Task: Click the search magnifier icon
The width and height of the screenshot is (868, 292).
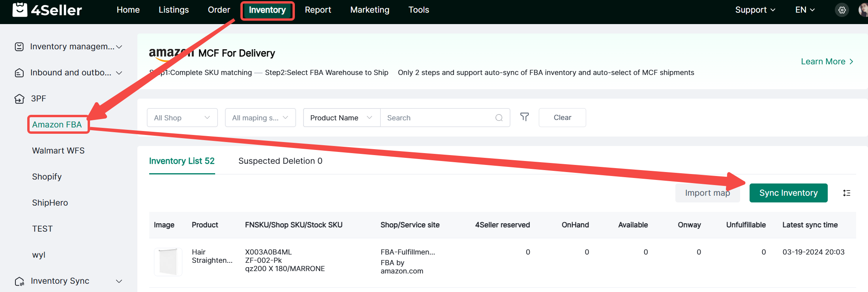Action: coord(499,118)
